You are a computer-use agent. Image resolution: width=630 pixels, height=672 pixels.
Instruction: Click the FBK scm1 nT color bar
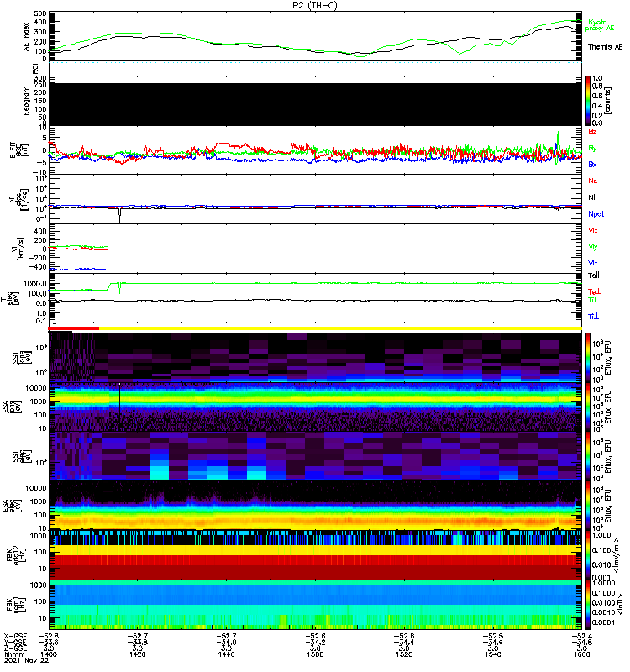588,605
